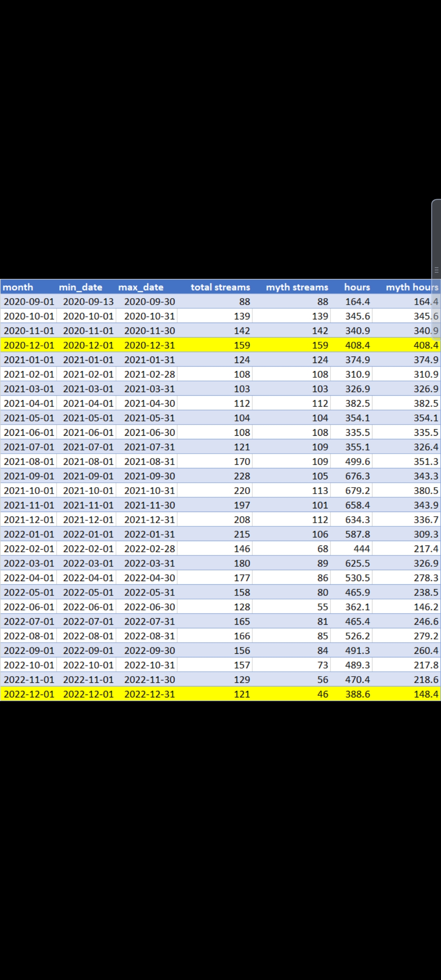Click myth streams value "113"
This screenshot has height=980, width=441.
(320, 490)
